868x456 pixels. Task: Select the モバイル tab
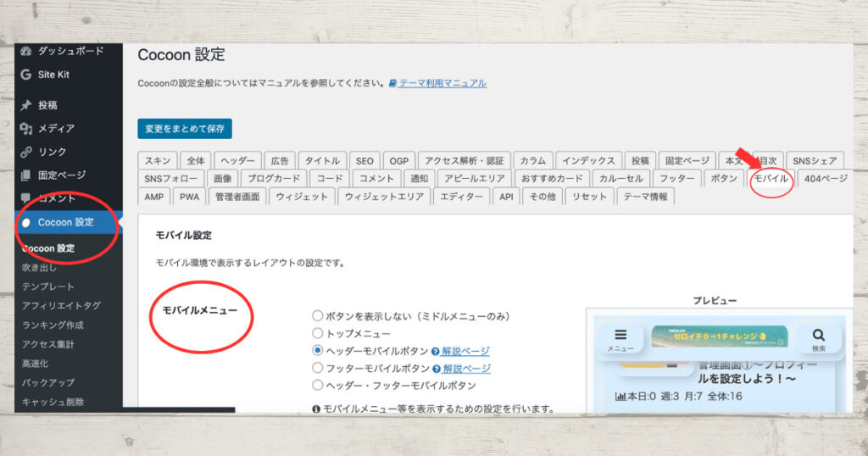pyautogui.click(x=771, y=178)
